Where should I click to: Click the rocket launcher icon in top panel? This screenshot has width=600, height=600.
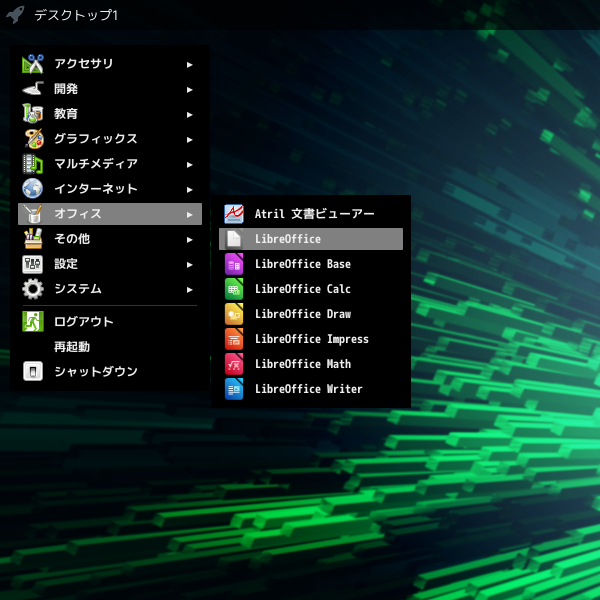pyautogui.click(x=15, y=15)
